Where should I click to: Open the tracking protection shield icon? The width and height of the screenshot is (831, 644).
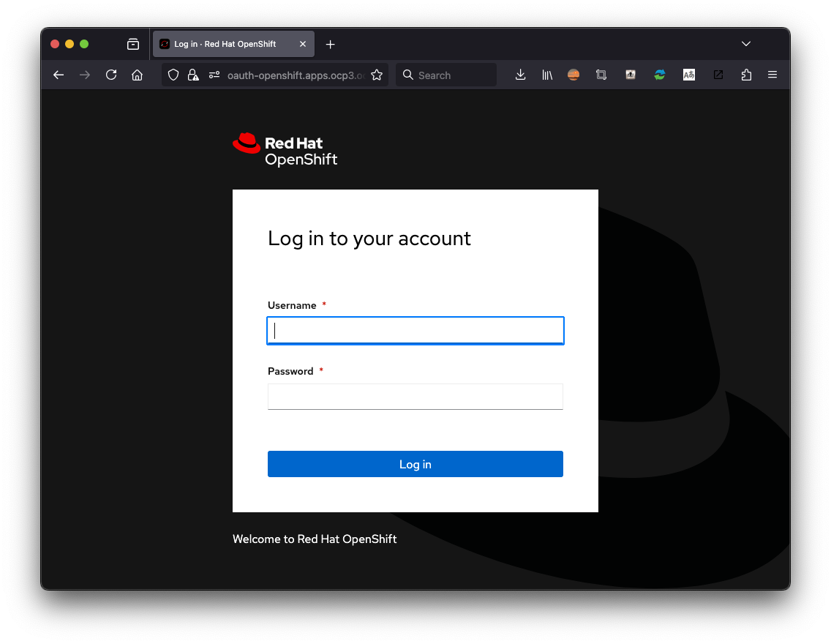pyautogui.click(x=173, y=75)
